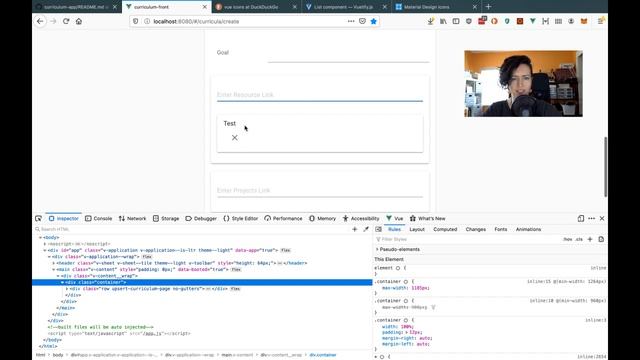The image size is (640, 360).
Task: Open the Firefox hamburger menu
Action: tap(601, 21)
